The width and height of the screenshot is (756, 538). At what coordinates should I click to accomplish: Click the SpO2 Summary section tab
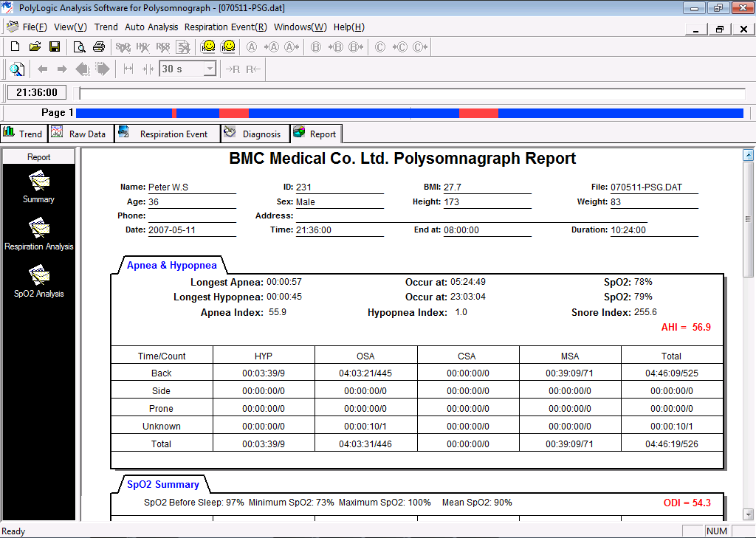(163, 484)
